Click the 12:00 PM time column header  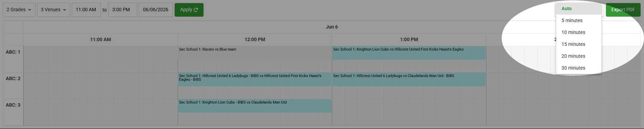(255, 39)
